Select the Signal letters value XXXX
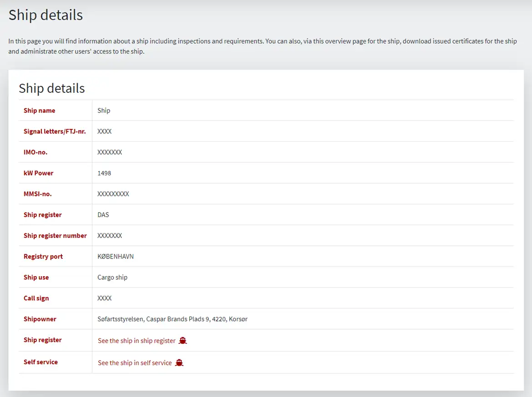Image resolution: width=532 pixels, height=397 pixels. coord(105,131)
